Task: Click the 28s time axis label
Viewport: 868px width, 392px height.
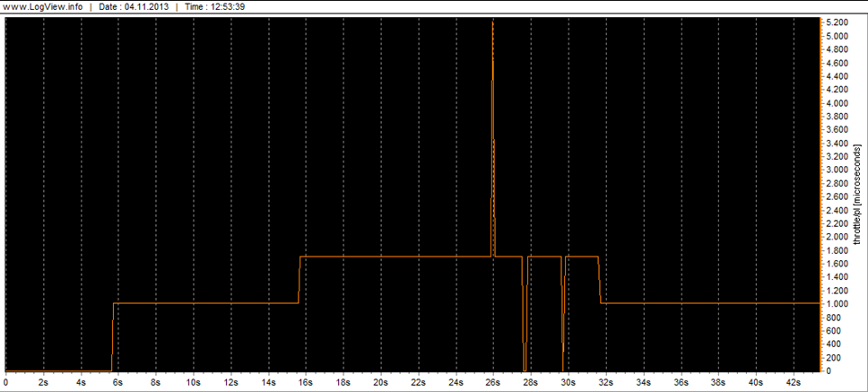Action: tap(531, 382)
